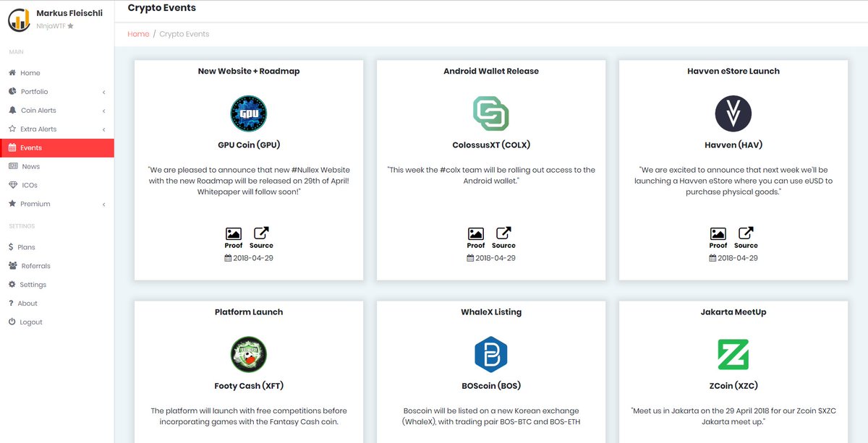Click the Logout power icon

[x=12, y=322]
